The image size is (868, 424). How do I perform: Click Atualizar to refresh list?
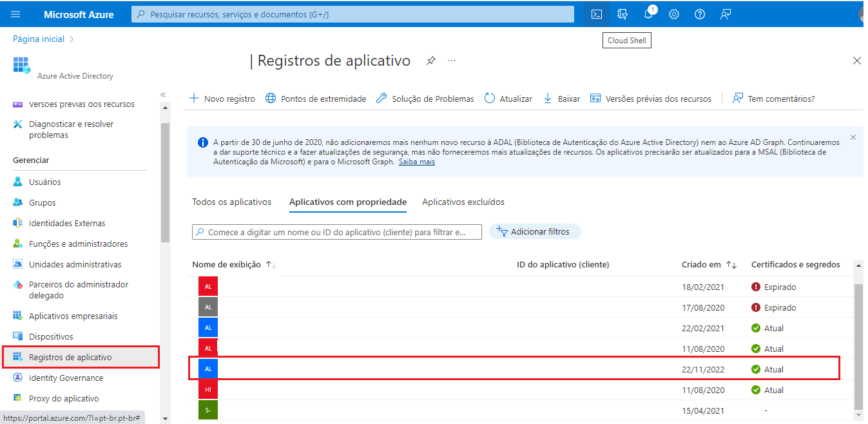508,99
